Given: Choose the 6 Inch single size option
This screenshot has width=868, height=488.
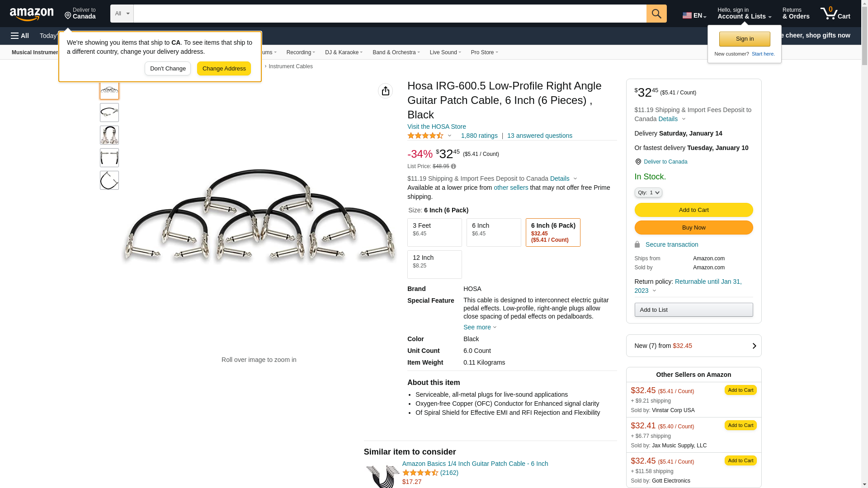Looking at the screenshot, I should [493, 232].
